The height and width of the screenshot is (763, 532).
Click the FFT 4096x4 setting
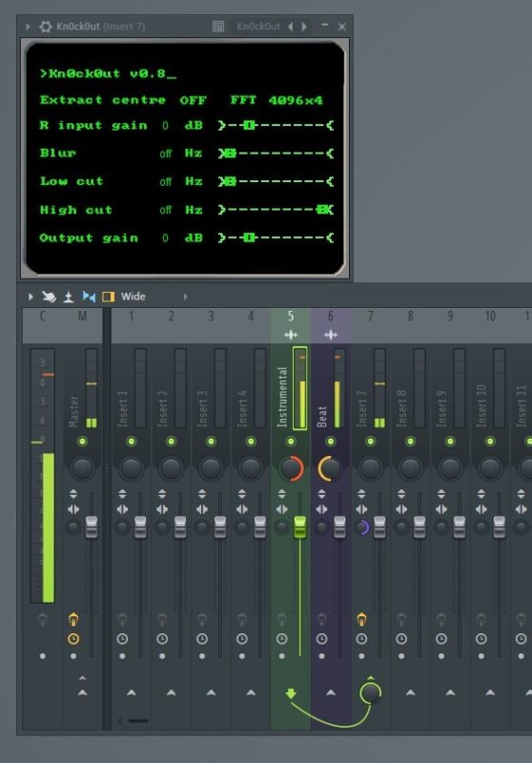tap(276, 100)
